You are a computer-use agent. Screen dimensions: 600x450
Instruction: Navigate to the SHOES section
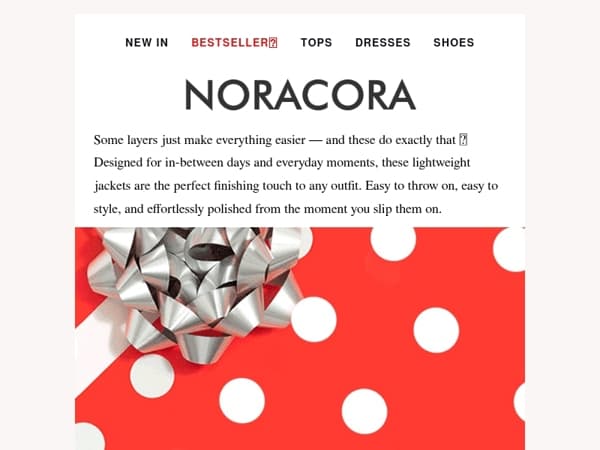(453, 42)
